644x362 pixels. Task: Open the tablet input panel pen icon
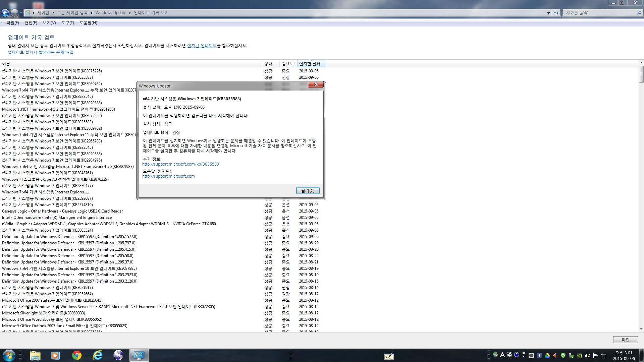point(389,356)
